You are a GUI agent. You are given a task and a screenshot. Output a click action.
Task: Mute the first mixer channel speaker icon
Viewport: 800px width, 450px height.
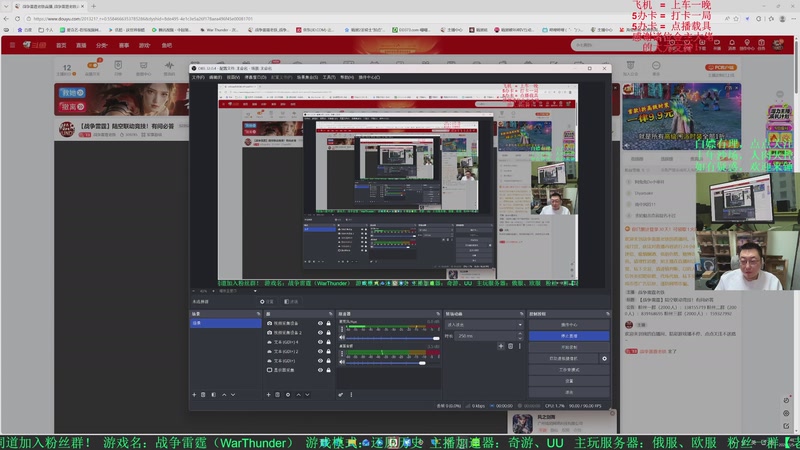(342, 338)
